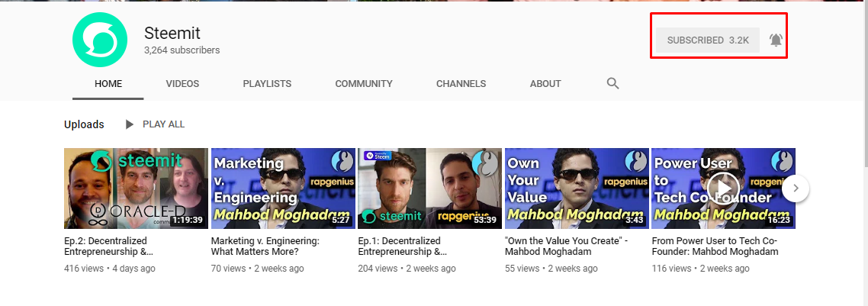This screenshot has width=868, height=306.
Task: Click the Uploads section heading
Action: [84, 124]
